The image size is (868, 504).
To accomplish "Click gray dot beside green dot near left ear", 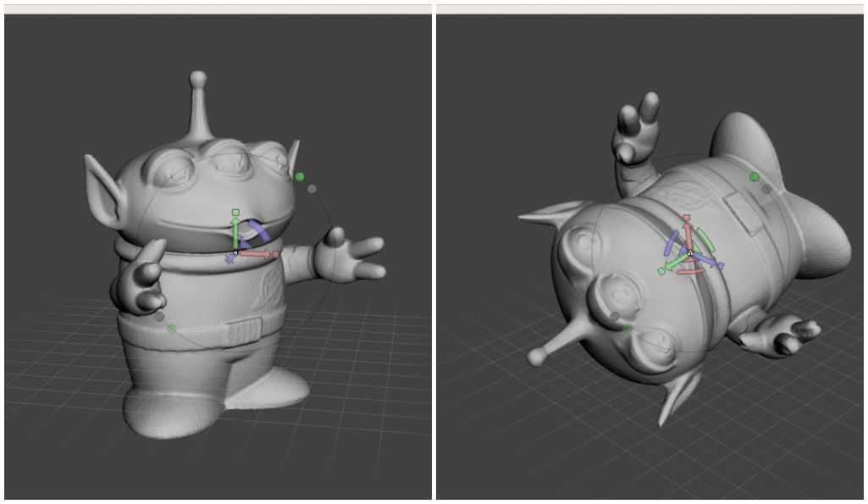I will [x=312, y=190].
